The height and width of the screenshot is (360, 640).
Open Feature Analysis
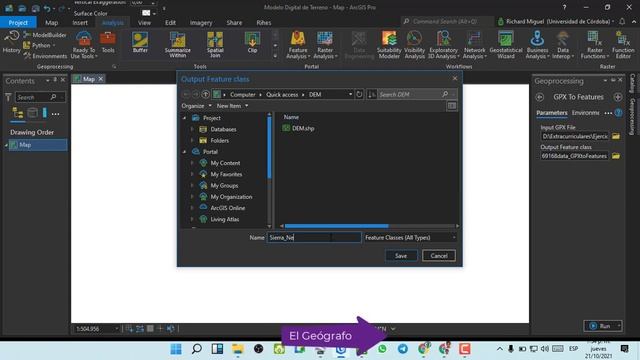(x=298, y=45)
